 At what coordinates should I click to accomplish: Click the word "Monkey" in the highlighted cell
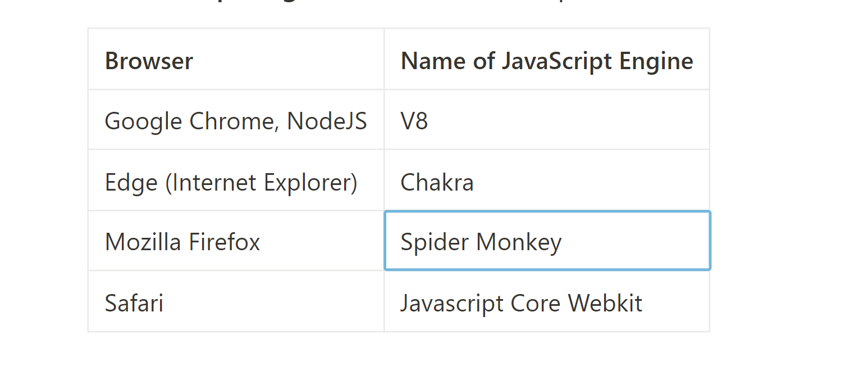pyautogui.click(x=519, y=242)
